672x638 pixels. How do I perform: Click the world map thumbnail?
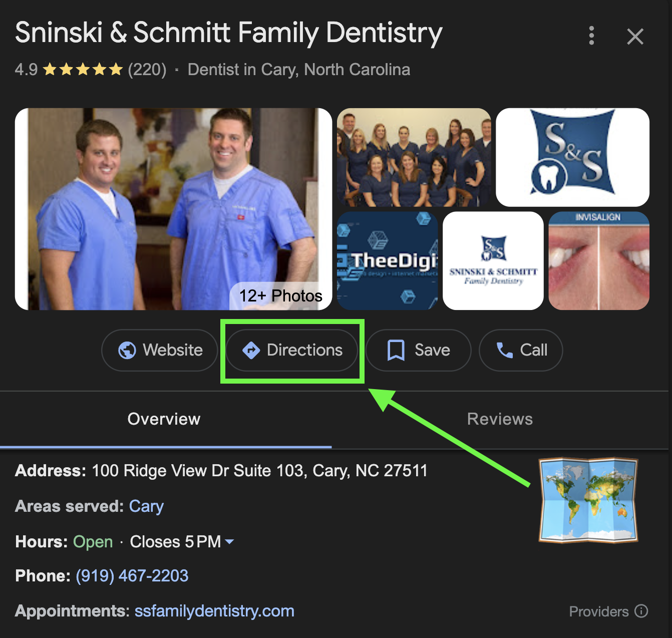pos(588,500)
